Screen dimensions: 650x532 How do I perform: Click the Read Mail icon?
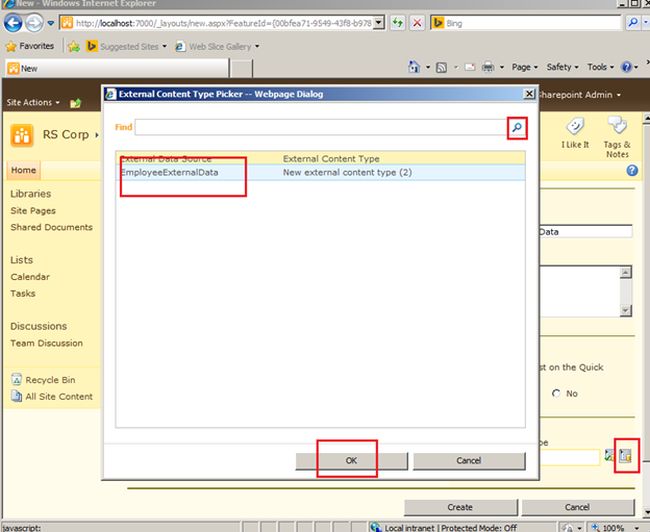click(x=470, y=67)
